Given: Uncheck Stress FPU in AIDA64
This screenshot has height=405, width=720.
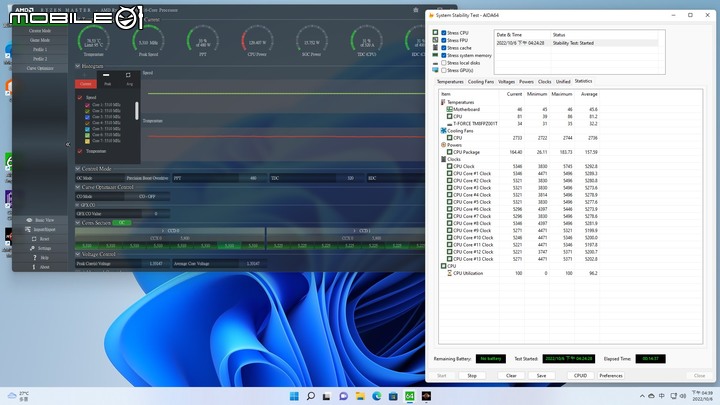Looking at the screenshot, I should click(444, 40).
